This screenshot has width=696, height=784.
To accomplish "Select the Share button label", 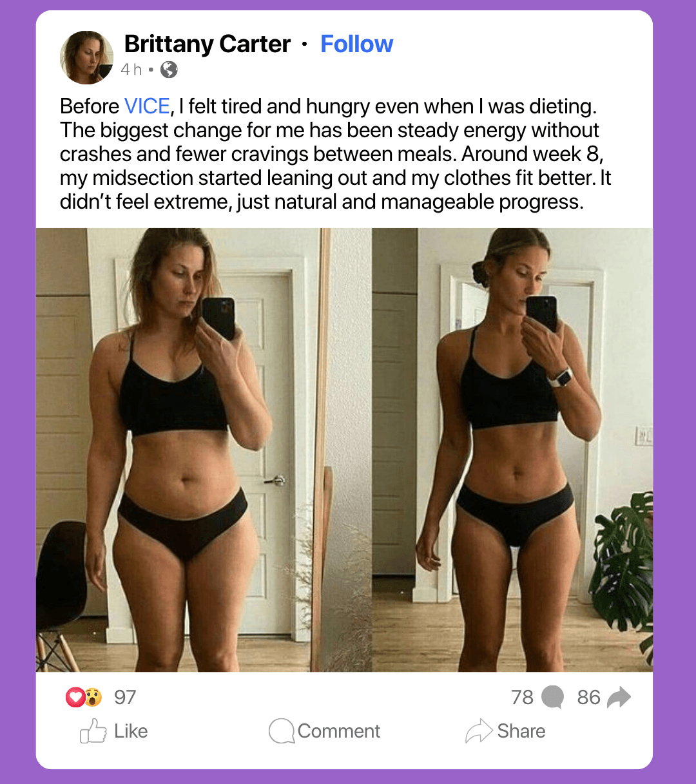I will 521,731.
